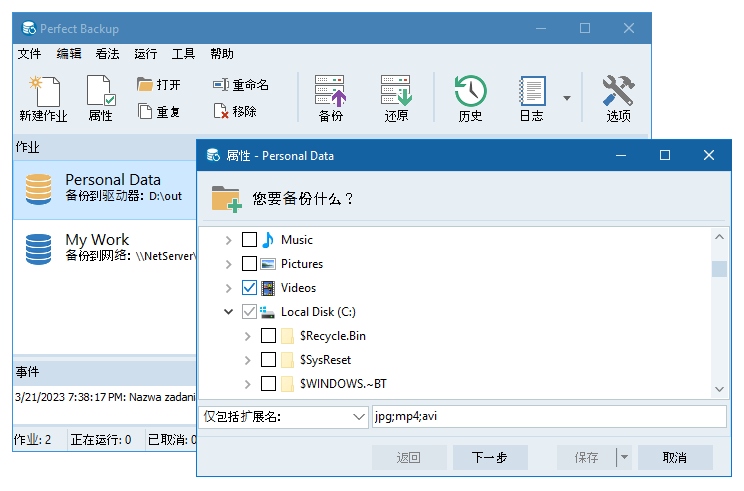
Task: Expand the Pictures tree node
Action: 229,264
